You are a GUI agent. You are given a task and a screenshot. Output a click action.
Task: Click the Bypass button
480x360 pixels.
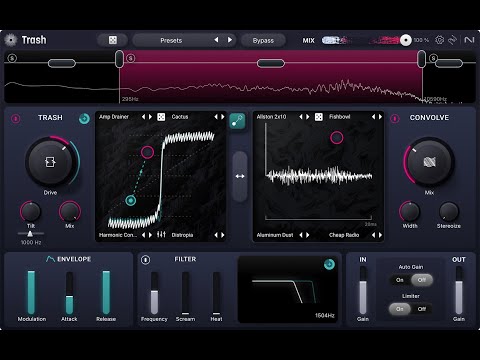[263, 40]
